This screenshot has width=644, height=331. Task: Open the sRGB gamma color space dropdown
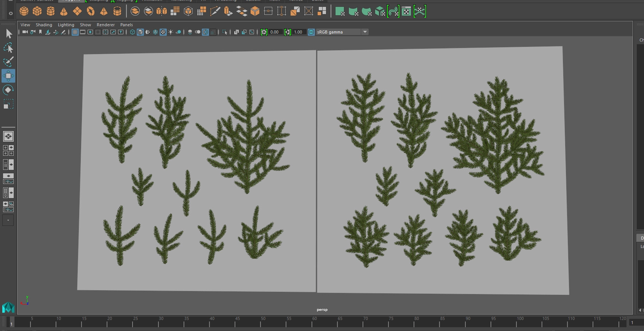tap(365, 32)
